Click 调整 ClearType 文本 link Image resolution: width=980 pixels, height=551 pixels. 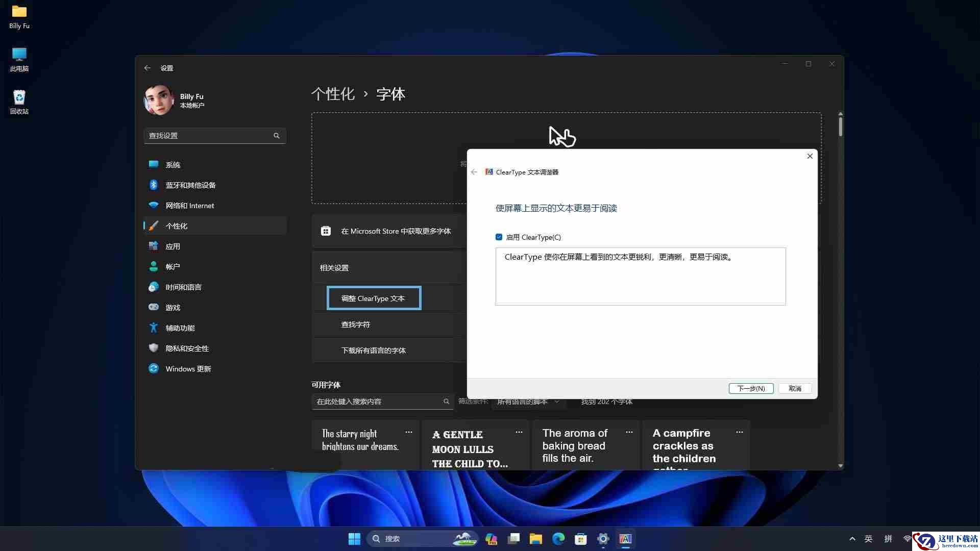click(374, 298)
